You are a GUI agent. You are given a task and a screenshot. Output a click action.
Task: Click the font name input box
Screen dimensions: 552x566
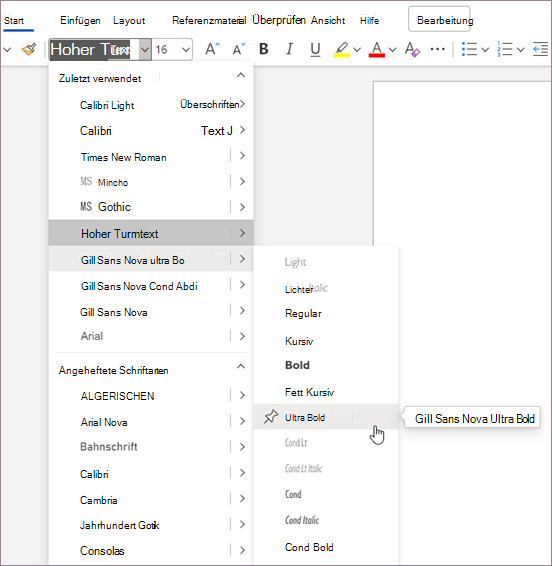[94, 49]
